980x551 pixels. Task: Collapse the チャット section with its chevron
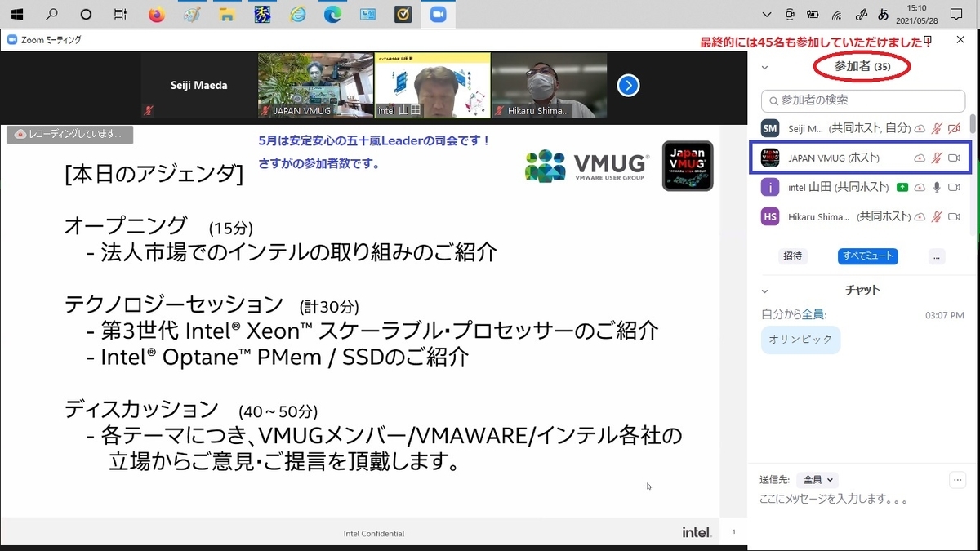click(x=764, y=289)
